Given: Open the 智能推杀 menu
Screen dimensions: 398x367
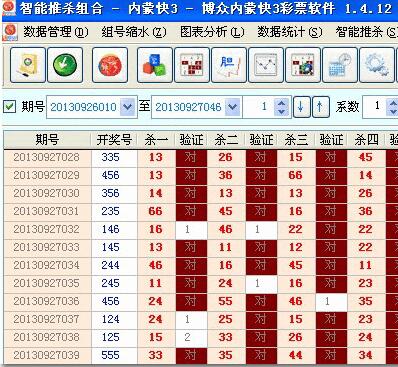Looking at the screenshot, I should [x=366, y=32].
